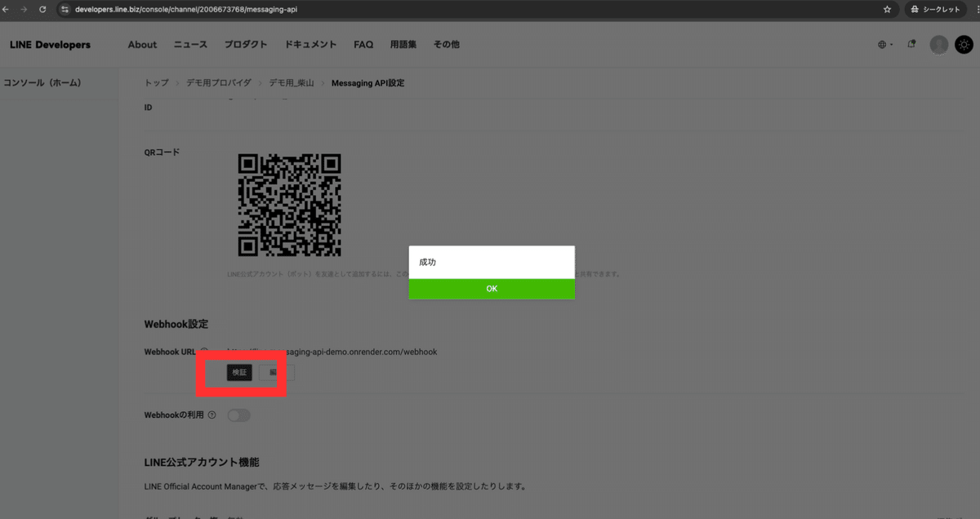Open help icon next to Webhookの利用
This screenshot has width=980, height=519.
click(x=212, y=415)
